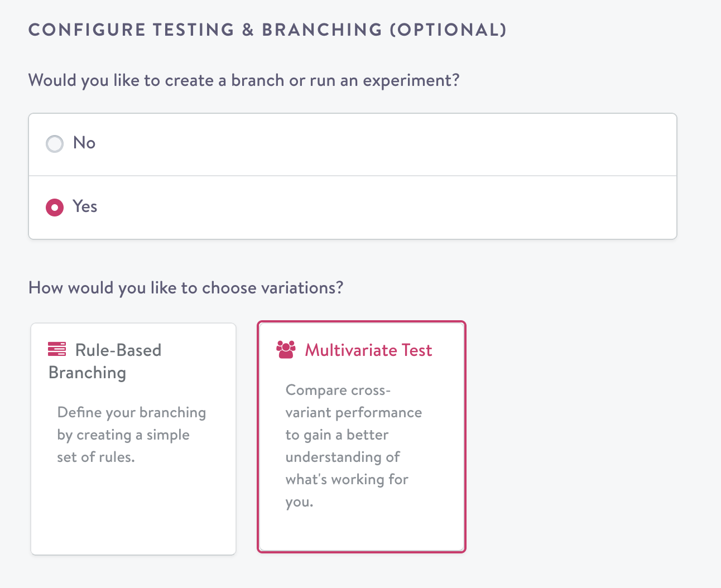This screenshot has width=721, height=588.
Task: Click the "(OPTIONAL)" word in the heading
Action: pyautogui.click(x=448, y=30)
